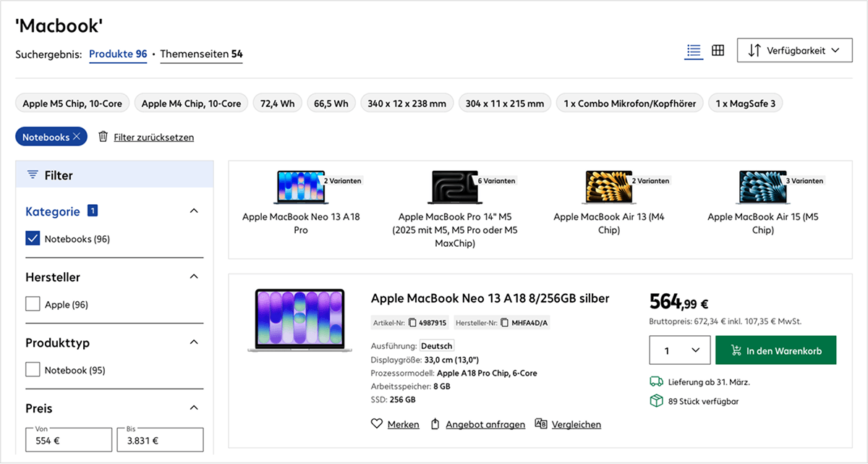Screen dimensions: 868x464
Task: Check the Apple (96) manufacturer checkbox
Action: point(33,305)
